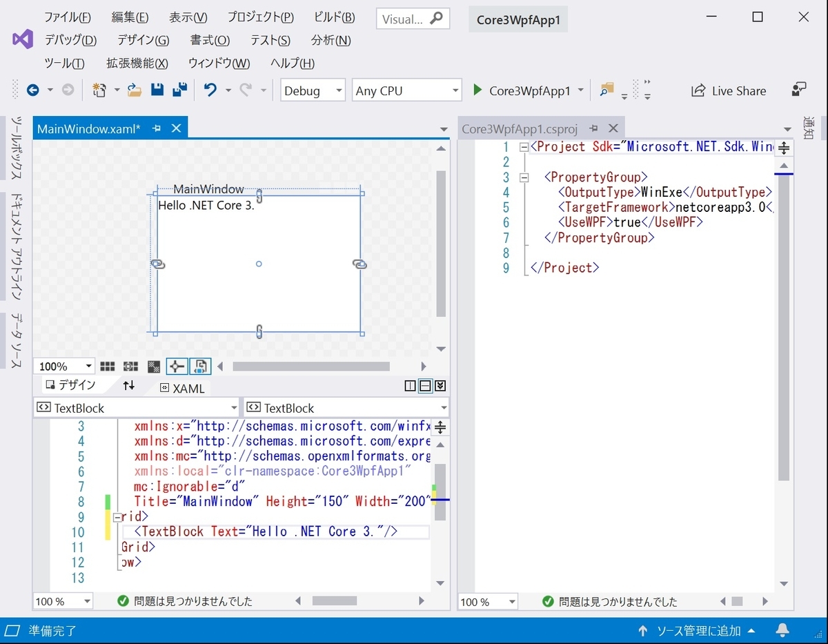Screen dimensions: 828x644
Task: Undo the last action
Action: point(210,90)
